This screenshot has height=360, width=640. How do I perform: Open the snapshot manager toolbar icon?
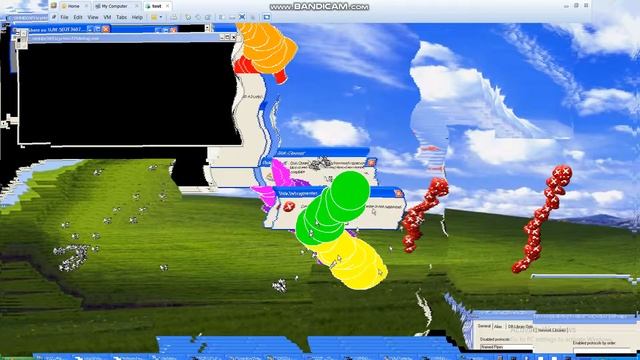click(208, 17)
